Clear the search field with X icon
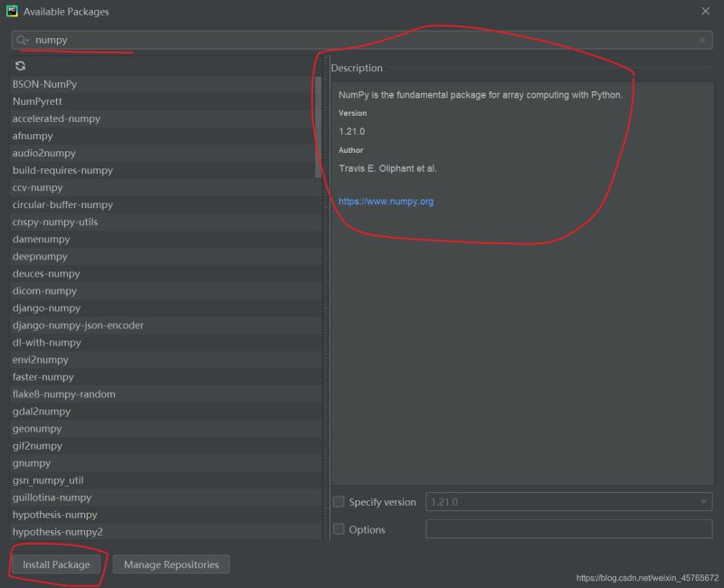Image resolution: width=724 pixels, height=588 pixels. (701, 41)
